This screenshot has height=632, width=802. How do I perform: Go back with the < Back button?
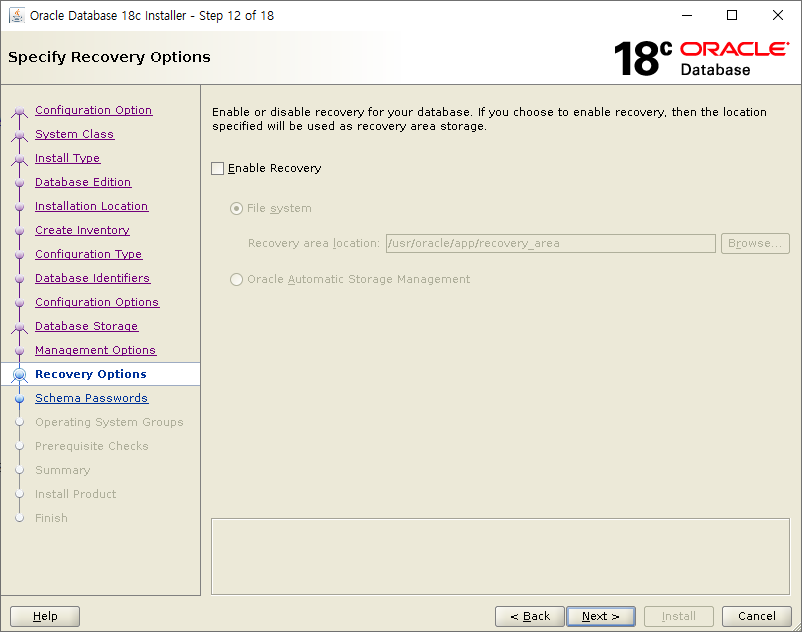tap(530, 616)
